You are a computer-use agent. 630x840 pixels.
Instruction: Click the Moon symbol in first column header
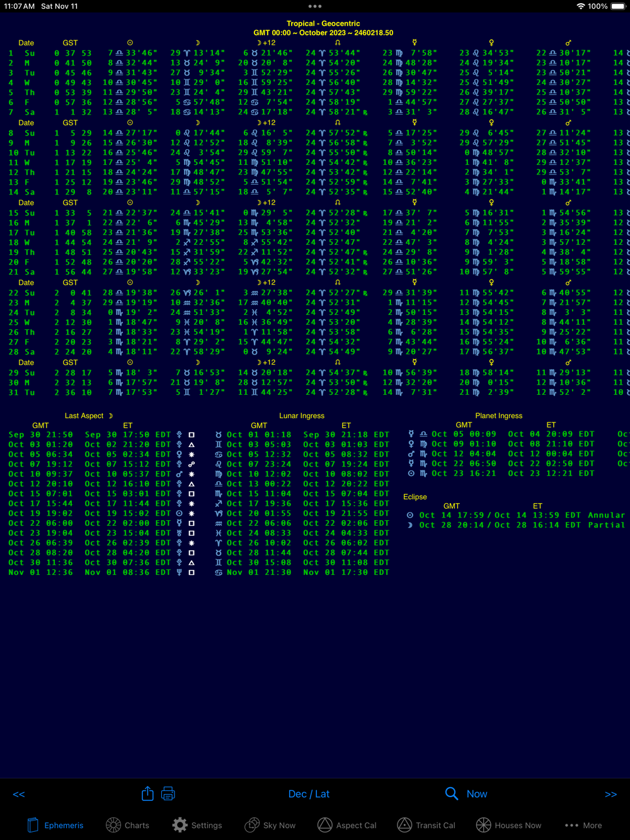pos(198,43)
